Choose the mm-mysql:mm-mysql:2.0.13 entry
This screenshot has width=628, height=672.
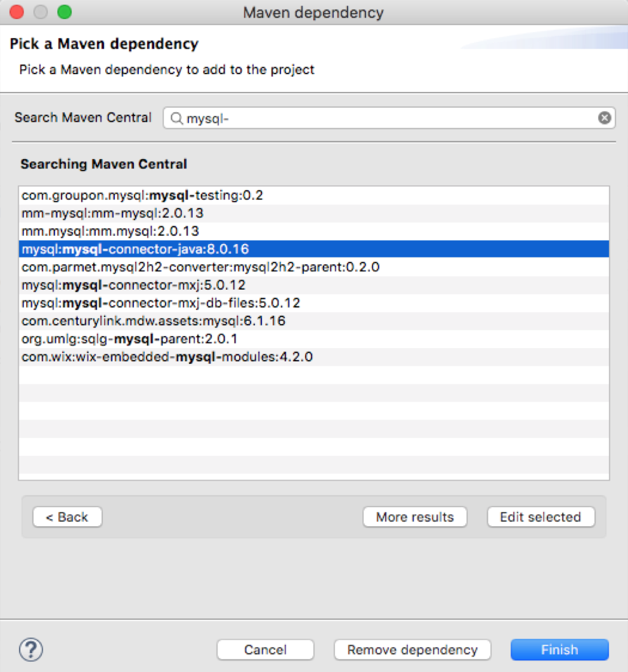pyautogui.click(x=313, y=214)
